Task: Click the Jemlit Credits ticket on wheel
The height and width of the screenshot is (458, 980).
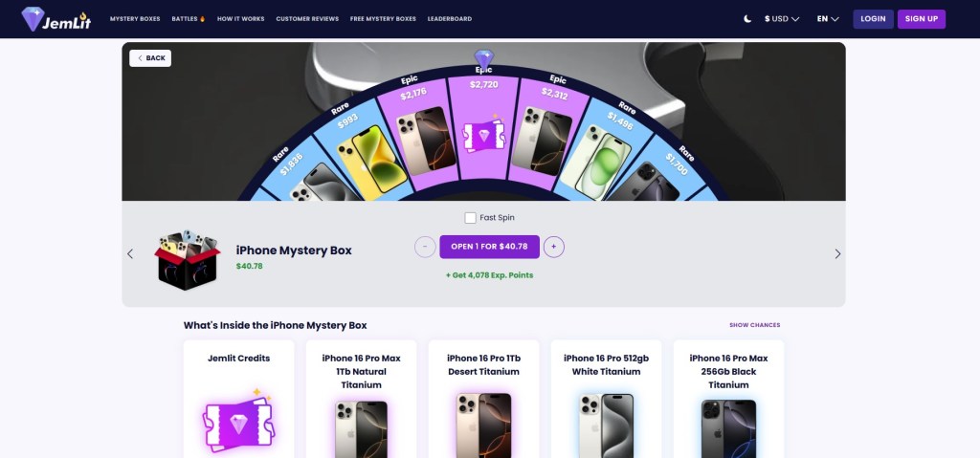Action: click(x=483, y=133)
